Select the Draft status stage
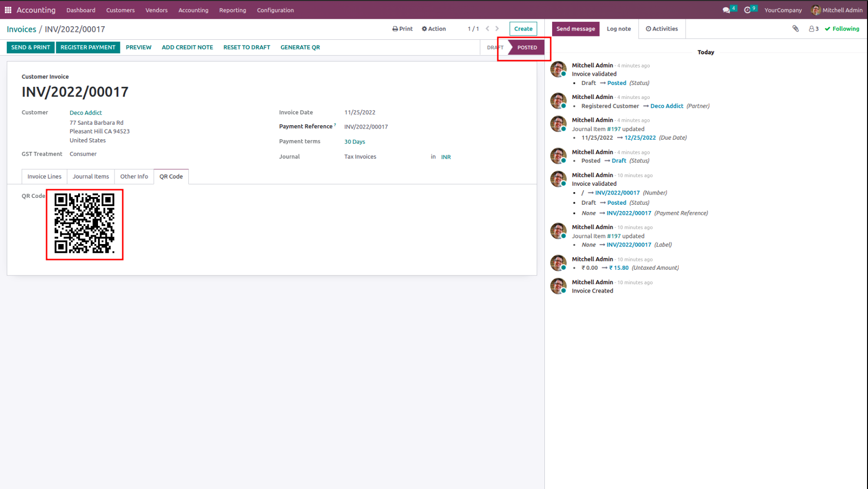 (x=494, y=48)
